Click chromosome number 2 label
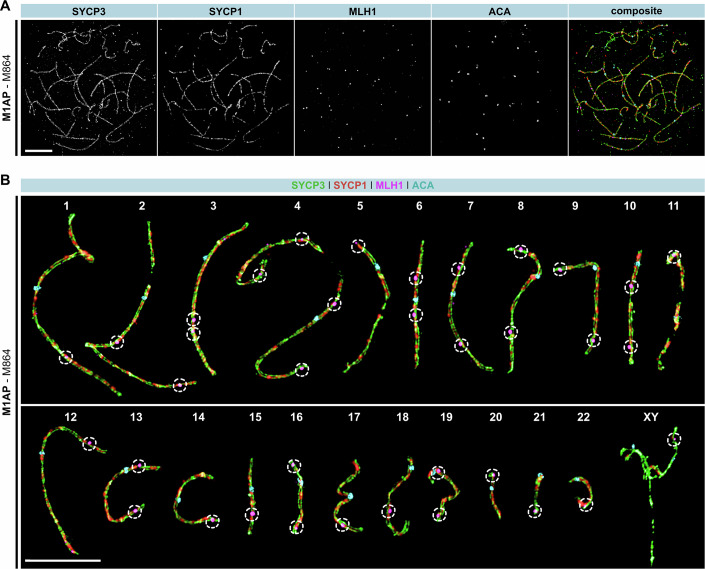This screenshot has height=569, width=705. pos(142,206)
